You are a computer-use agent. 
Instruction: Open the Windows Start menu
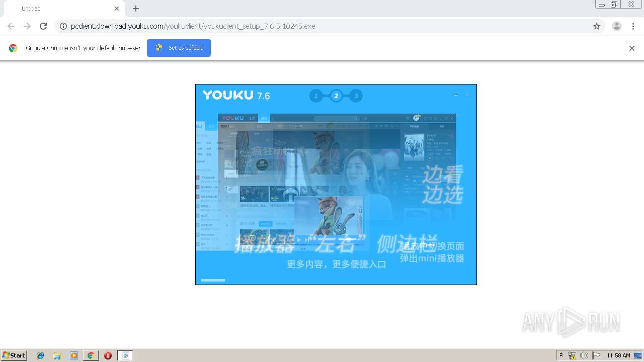(x=14, y=355)
